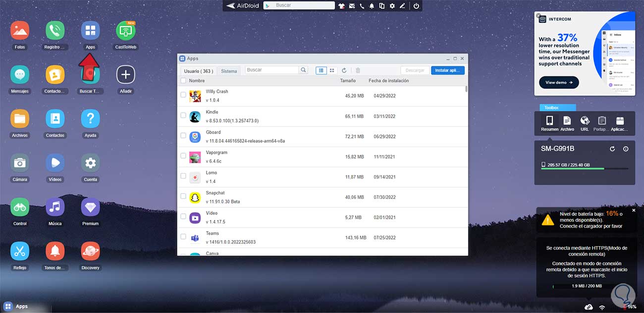Open the Ayuda help icon
This screenshot has height=313, width=644.
point(90,119)
